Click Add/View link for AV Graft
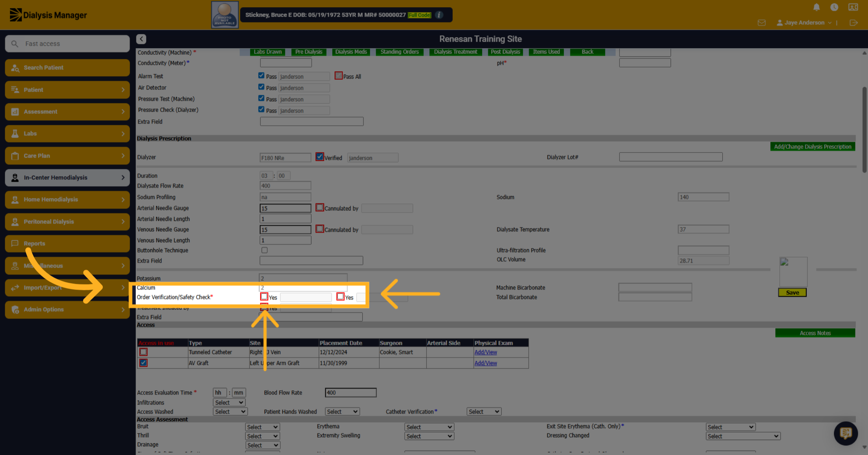This screenshot has height=455, width=868. [486, 363]
